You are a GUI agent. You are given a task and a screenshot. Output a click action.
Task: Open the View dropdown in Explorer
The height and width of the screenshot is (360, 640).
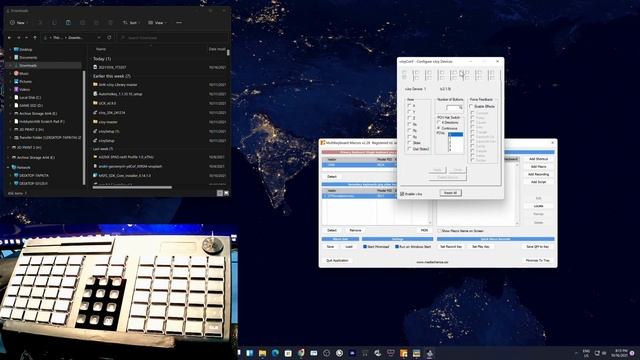click(157, 23)
